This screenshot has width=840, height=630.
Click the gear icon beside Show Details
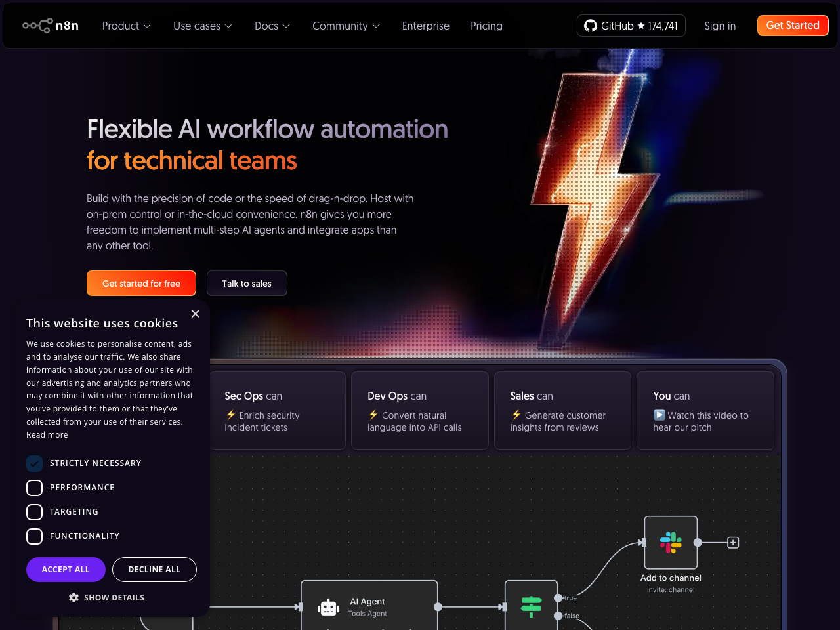pyautogui.click(x=73, y=597)
